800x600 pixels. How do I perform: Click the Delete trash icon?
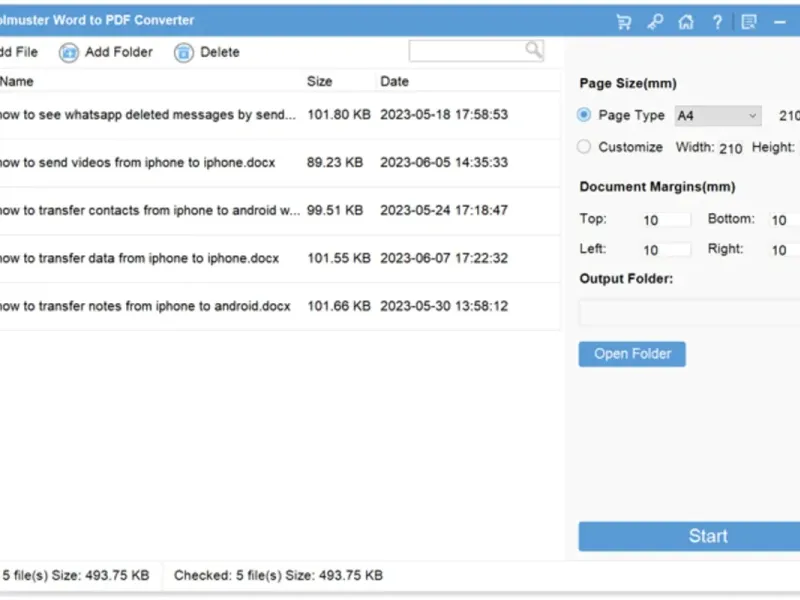coord(184,52)
